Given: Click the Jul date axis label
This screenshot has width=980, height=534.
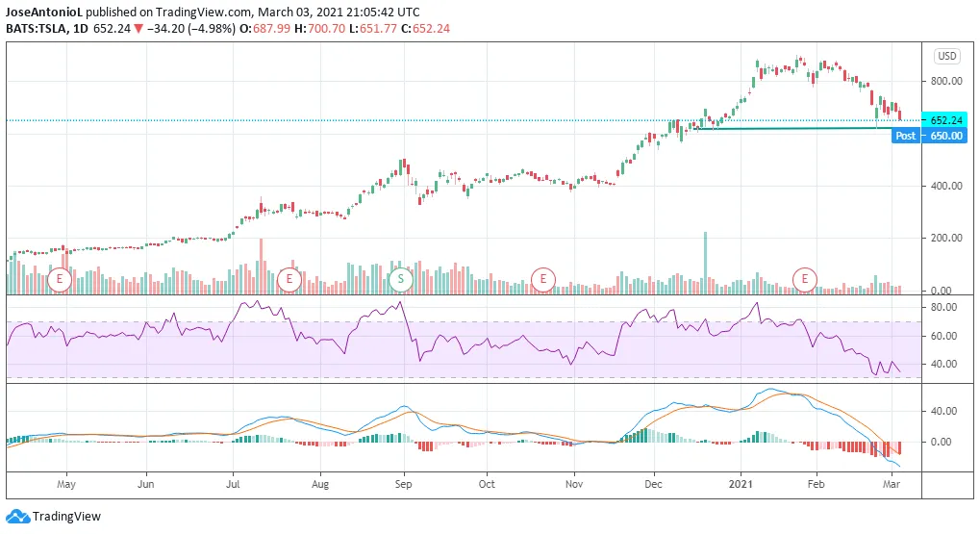Looking at the screenshot, I should [x=233, y=484].
